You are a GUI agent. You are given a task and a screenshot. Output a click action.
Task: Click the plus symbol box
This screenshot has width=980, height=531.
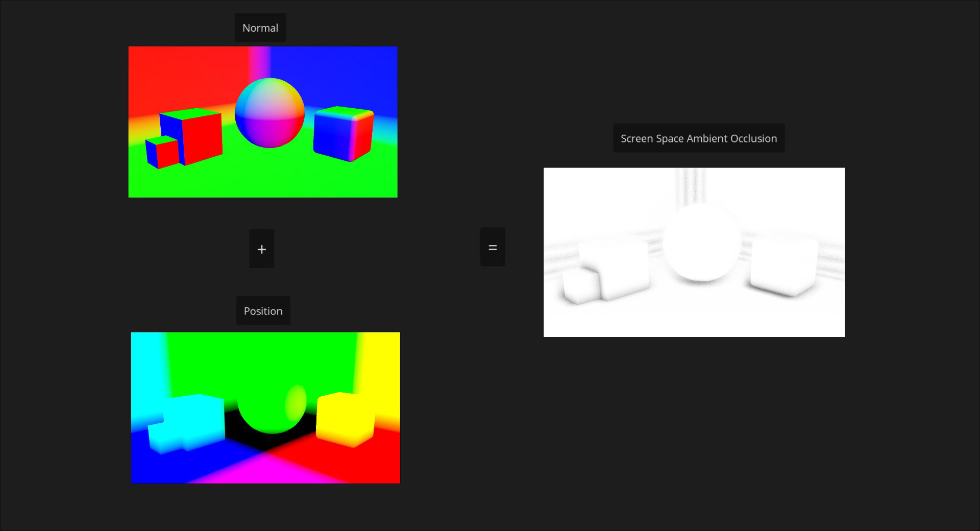coord(262,249)
